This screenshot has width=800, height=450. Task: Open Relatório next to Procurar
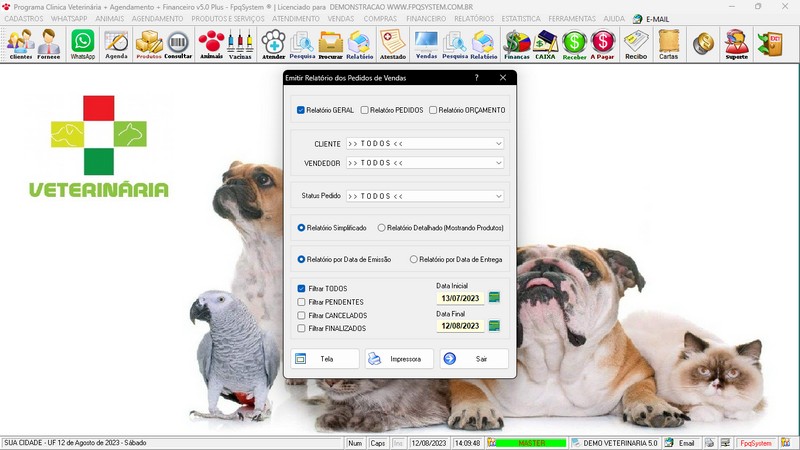360,44
